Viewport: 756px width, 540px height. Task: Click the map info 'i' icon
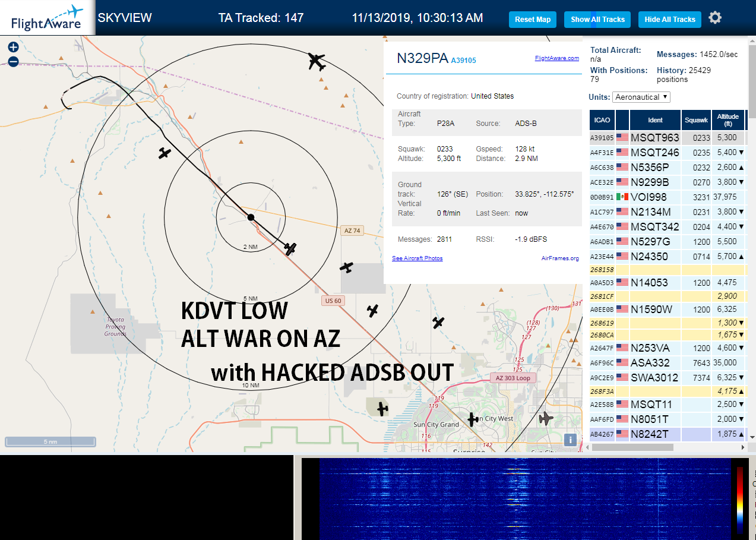570,440
